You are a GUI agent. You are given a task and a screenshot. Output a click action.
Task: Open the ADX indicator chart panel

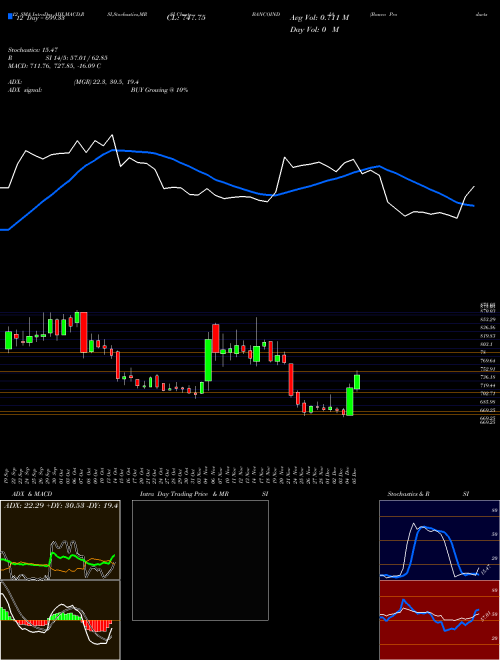pos(60,540)
